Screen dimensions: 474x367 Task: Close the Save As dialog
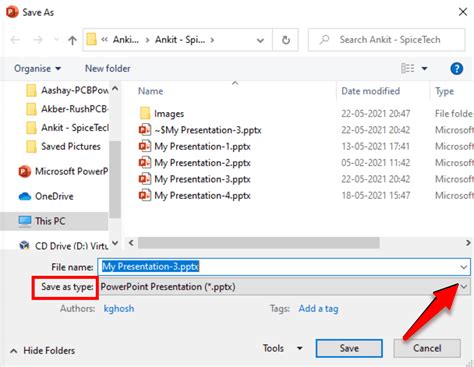pyautogui.click(x=463, y=12)
